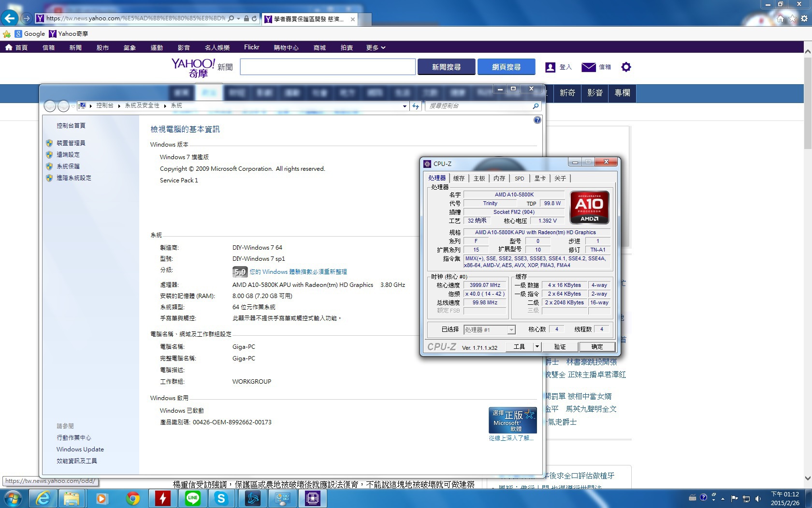The width and height of the screenshot is (812, 508).
Task: Open the Yahoo mail envelope icon
Action: (x=588, y=67)
